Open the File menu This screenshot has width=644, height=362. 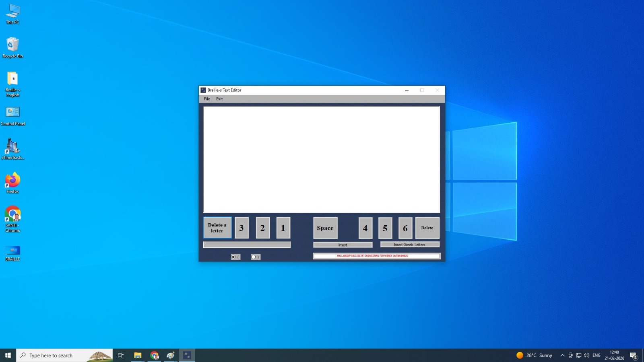207,99
